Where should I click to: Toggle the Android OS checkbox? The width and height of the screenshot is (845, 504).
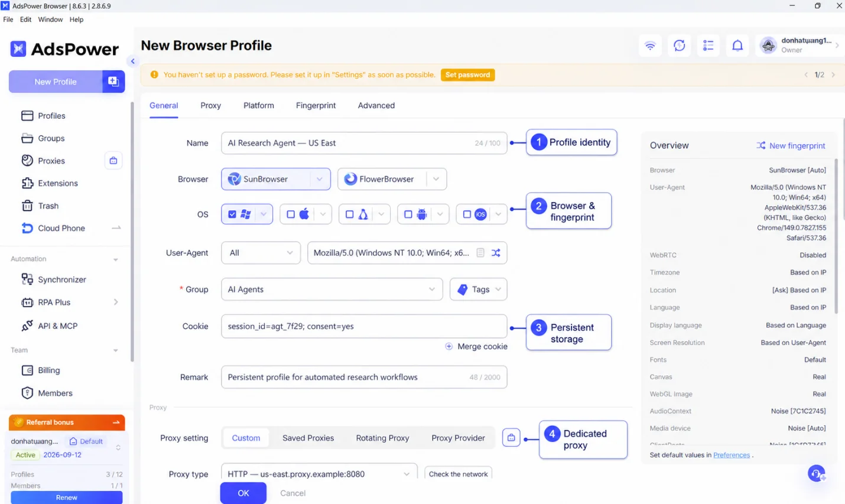(x=408, y=214)
